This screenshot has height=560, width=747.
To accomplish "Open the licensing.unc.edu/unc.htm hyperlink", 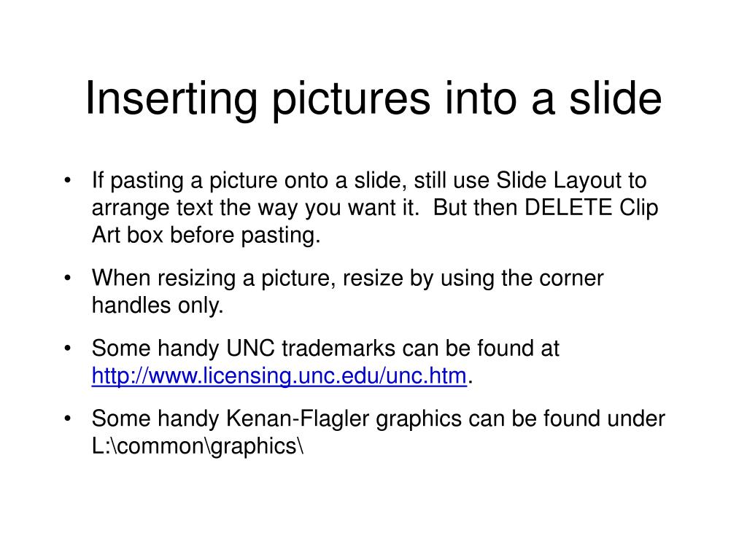I will tap(279, 376).
